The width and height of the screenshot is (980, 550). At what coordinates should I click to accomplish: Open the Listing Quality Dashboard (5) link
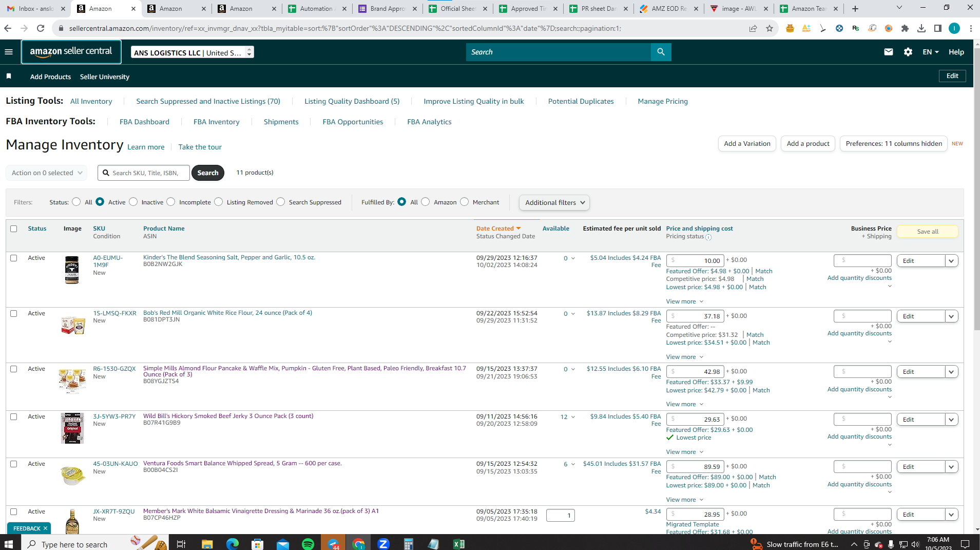[x=352, y=101]
